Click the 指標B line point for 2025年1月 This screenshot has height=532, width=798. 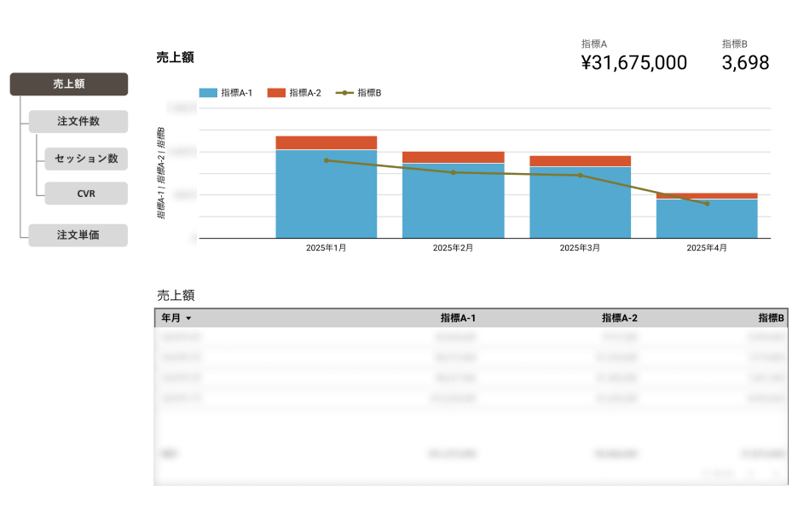tap(327, 160)
